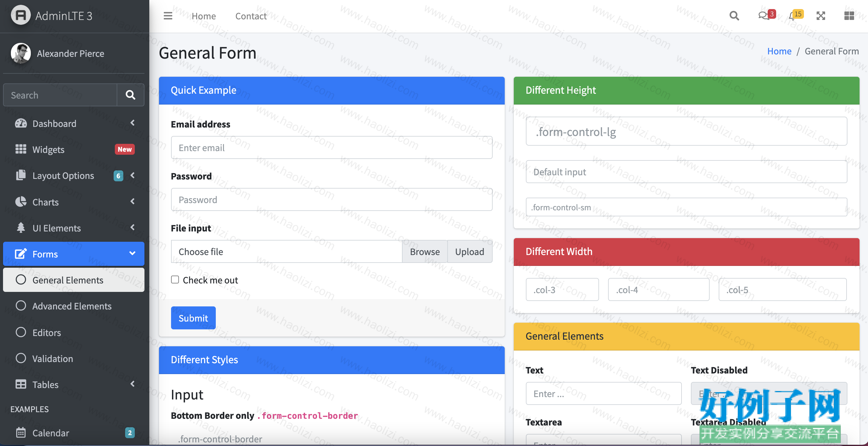Select Widgets in the sidebar
868x446 pixels.
pos(73,149)
